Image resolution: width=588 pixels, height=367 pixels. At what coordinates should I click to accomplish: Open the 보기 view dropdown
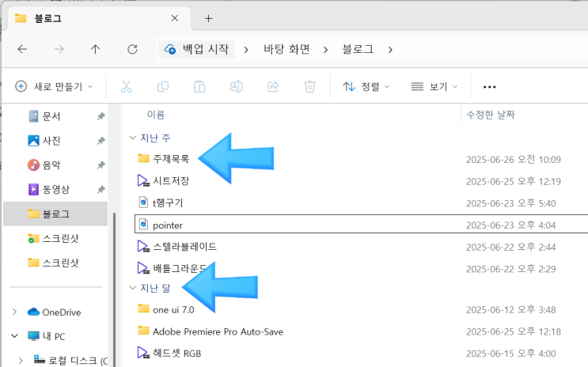click(x=434, y=86)
